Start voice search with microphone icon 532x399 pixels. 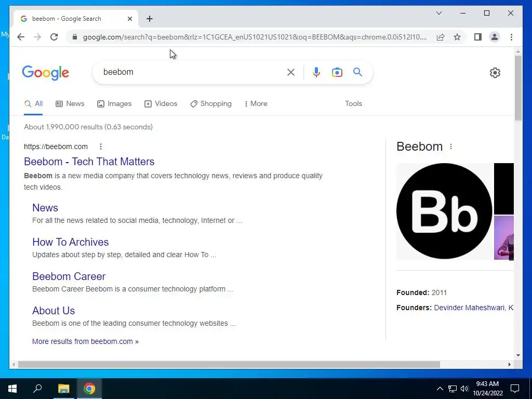tap(316, 72)
